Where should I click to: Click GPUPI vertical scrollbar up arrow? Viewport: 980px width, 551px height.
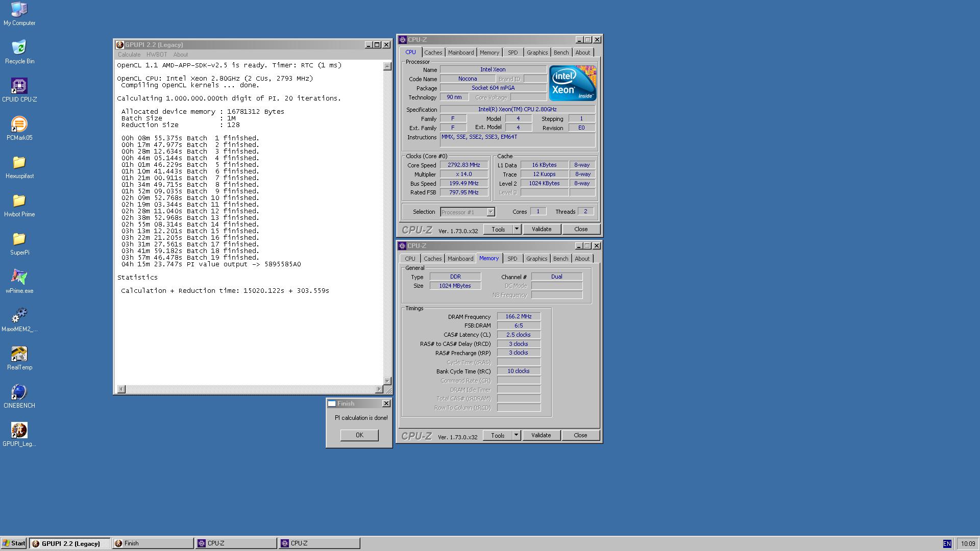coord(387,66)
